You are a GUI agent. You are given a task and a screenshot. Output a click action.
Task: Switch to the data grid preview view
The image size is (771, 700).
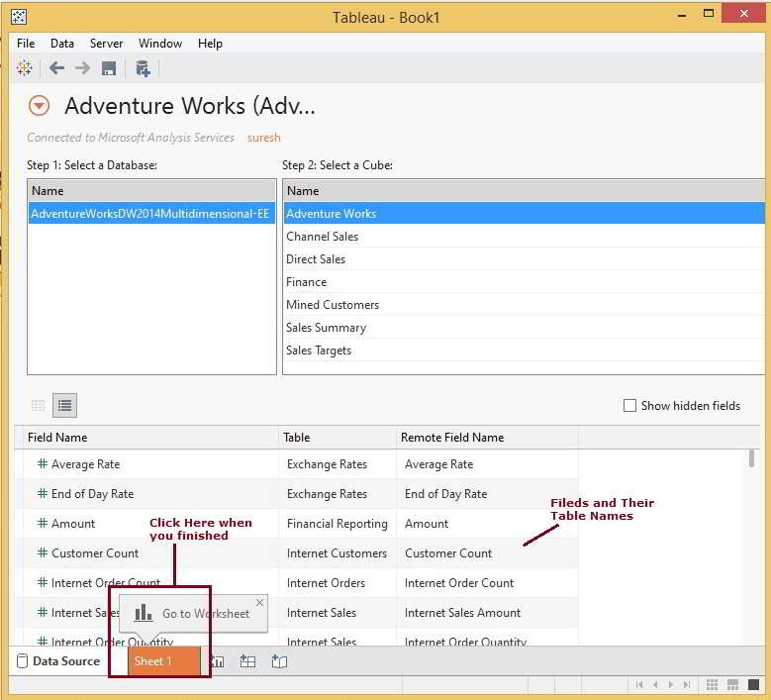tap(38, 405)
